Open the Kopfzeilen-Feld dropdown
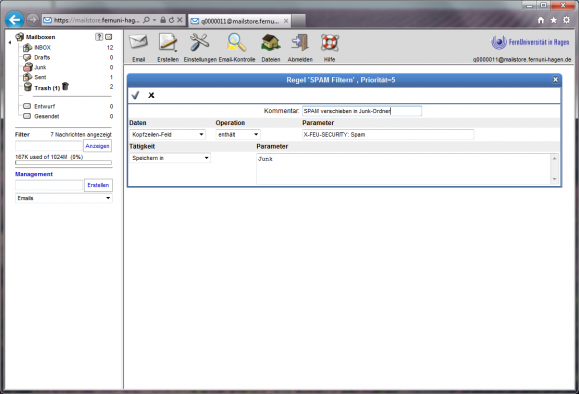Screen dimensions: 579x394 click(x=168, y=134)
